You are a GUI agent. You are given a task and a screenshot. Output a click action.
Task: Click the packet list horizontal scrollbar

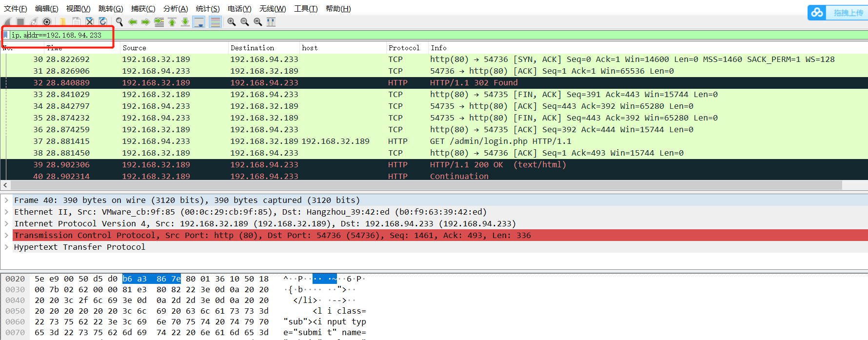click(x=426, y=185)
